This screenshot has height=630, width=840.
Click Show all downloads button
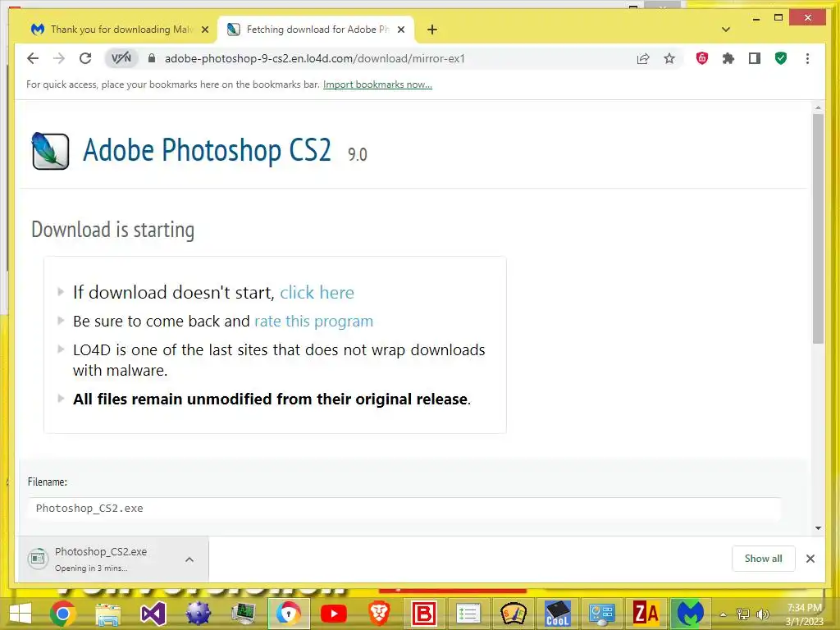point(763,559)
